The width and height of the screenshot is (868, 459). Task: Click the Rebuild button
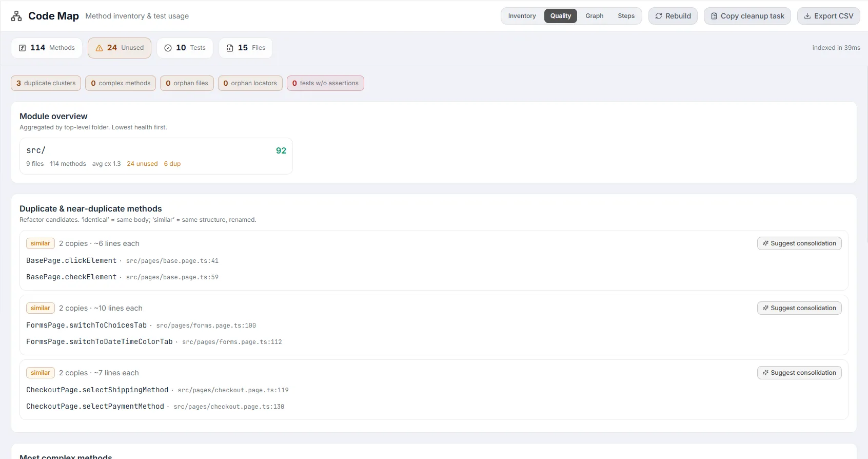673,16
